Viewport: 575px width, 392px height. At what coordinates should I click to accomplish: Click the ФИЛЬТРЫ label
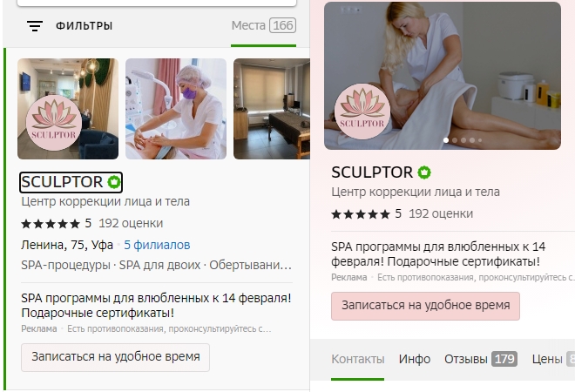click(84, 26)
